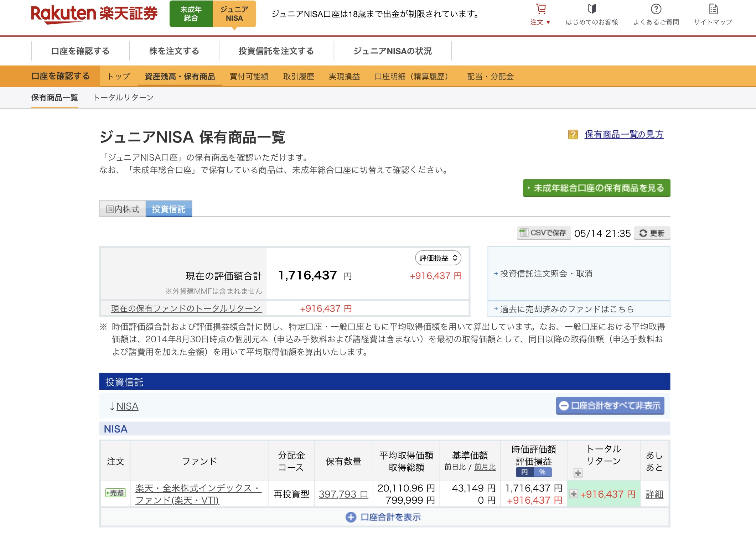This screenshot has height=535, width=756.
Task: Open 過去に売却済みのファンドはこちら link
Action: pyautogui.click(x=567, y=309)
